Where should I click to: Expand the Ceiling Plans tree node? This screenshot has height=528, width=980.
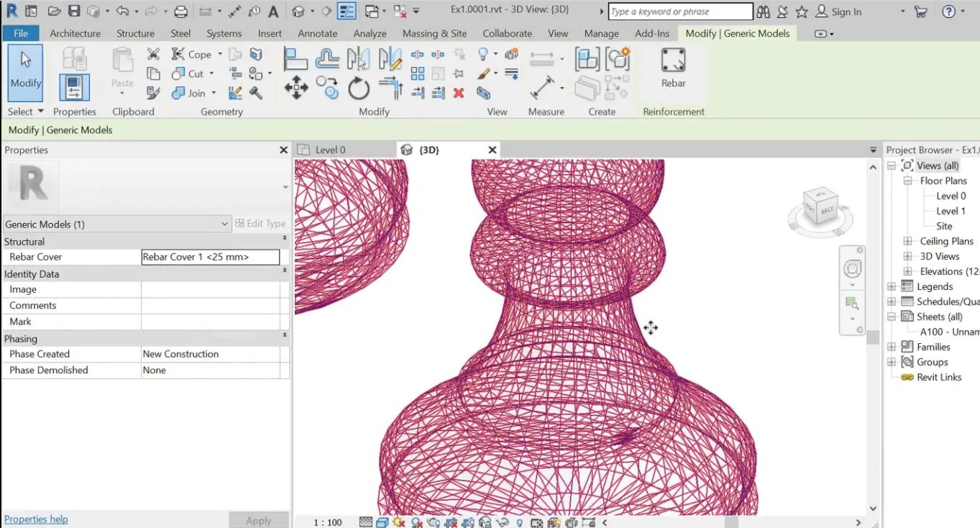[907, 241]
